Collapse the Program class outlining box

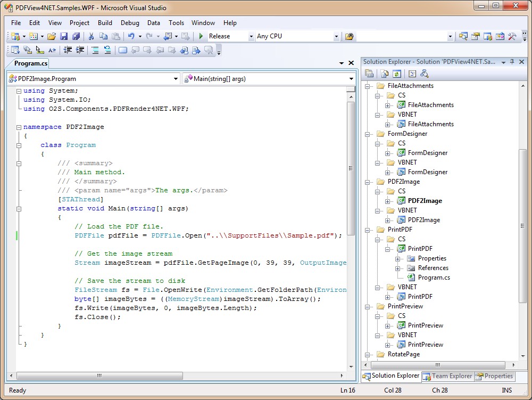point(19,145)
